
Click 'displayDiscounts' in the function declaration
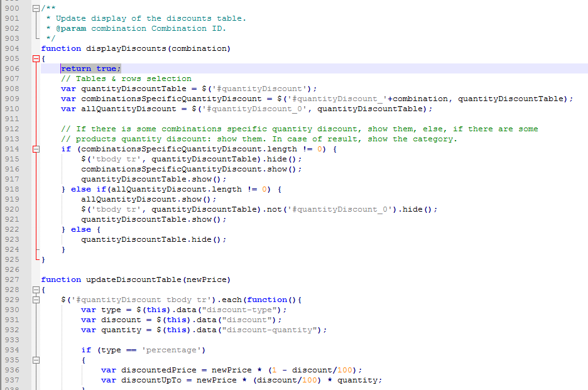tap(126, 48)
